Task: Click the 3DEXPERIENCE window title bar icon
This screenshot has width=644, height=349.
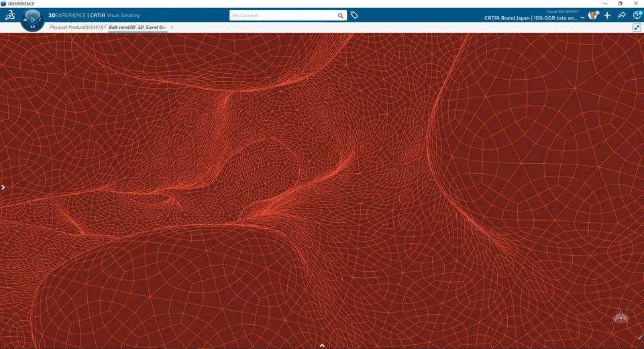Action: click(x=3, y=4)
